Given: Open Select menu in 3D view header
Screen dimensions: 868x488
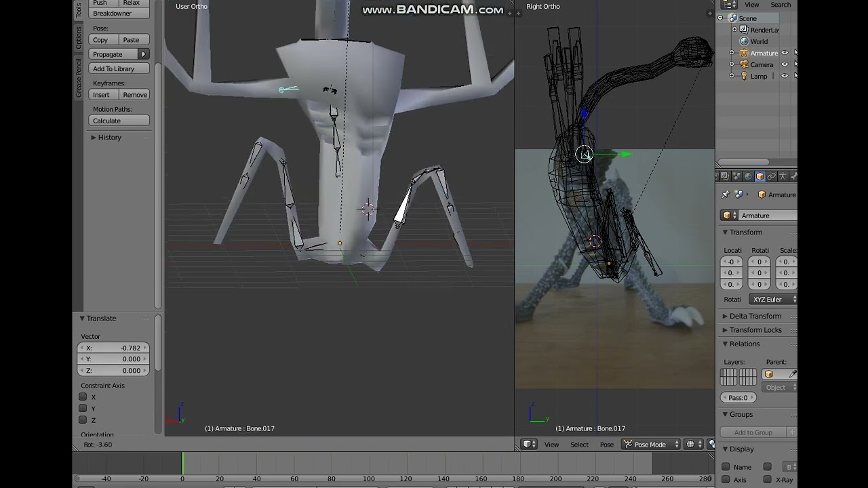Looking at the screenshot, I should point(579,445).
